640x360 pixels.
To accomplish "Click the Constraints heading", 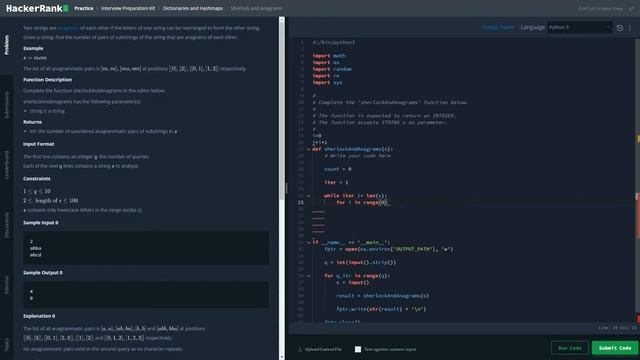I will 37,179.
